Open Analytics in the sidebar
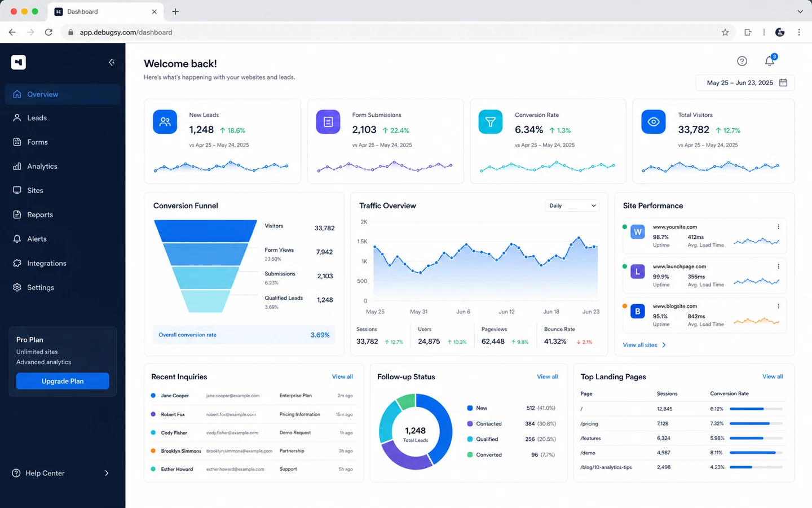This screenshot has height=508, width=812. (63, 167)
